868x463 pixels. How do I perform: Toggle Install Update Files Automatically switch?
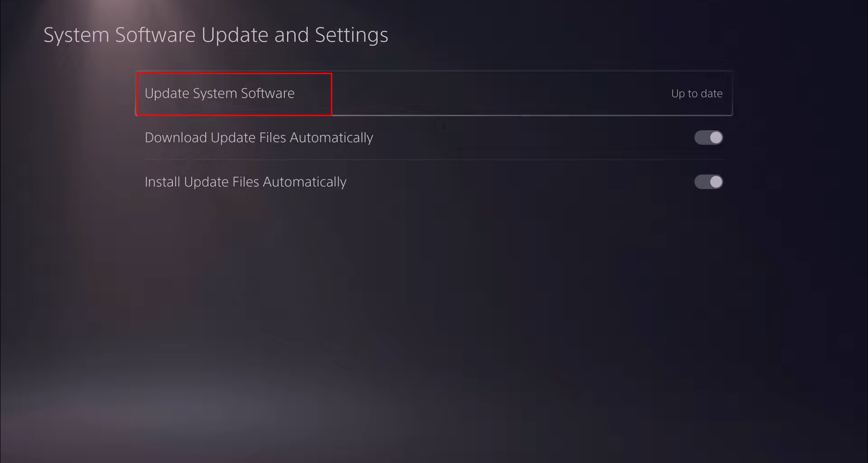click(x=708, y=182)
